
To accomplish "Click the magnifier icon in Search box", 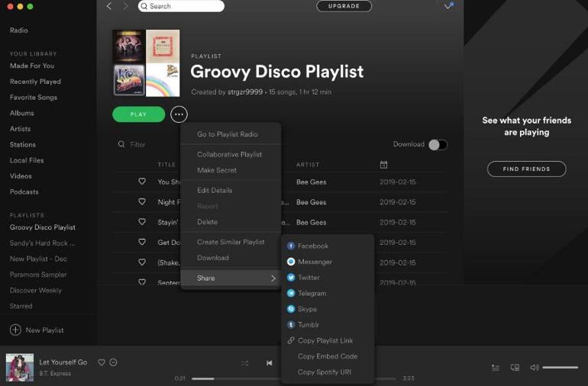I will [x=144, y=6].
